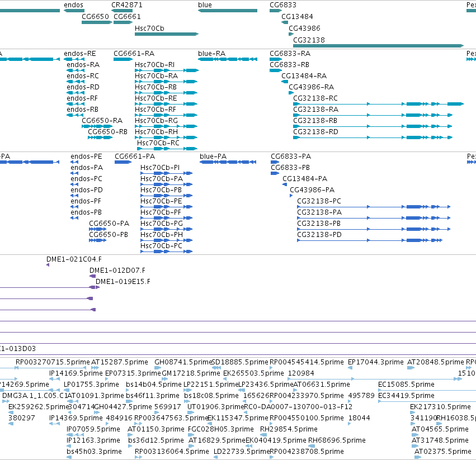Click the CG43986-RA transcript

pyautogui.click(x=311, y=87)
